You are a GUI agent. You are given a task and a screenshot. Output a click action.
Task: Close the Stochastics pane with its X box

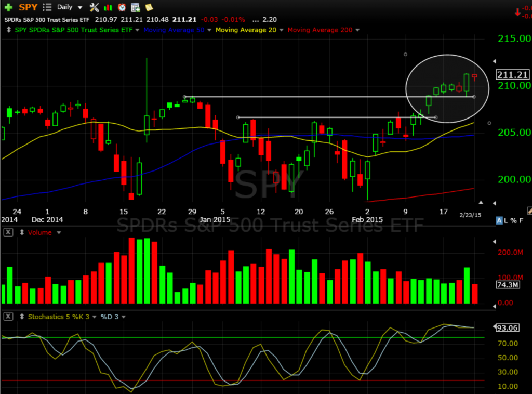[8, 317]
